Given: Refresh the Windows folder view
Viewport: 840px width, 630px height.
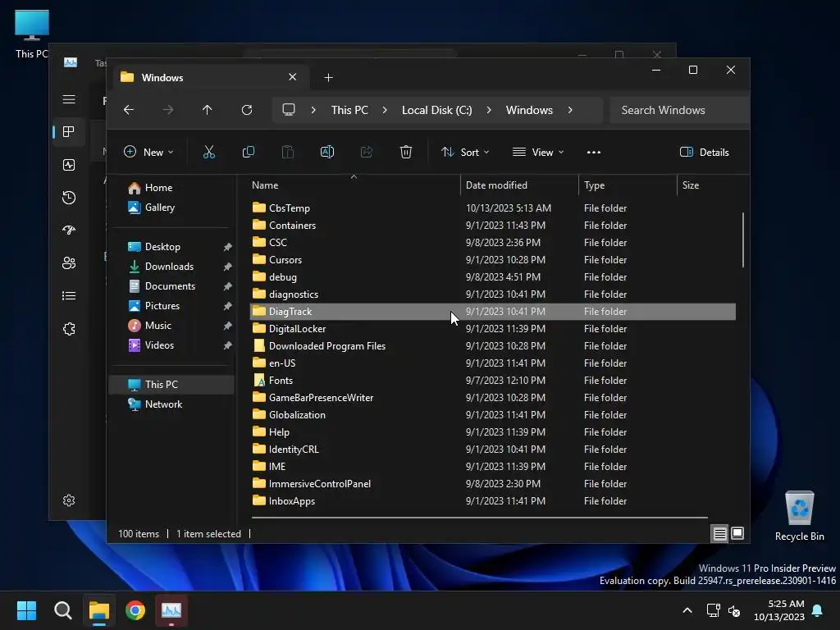Looking at the screenshot, I should [247, 110].
